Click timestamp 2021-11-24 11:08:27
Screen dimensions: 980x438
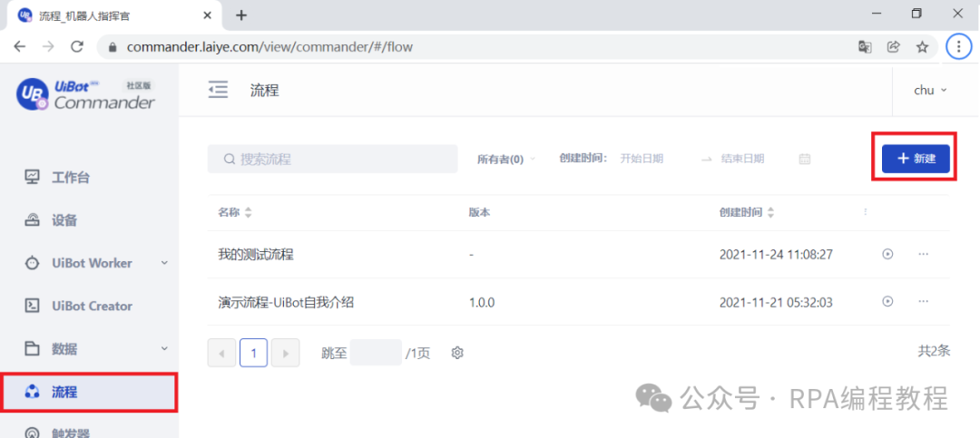(776, 255)
